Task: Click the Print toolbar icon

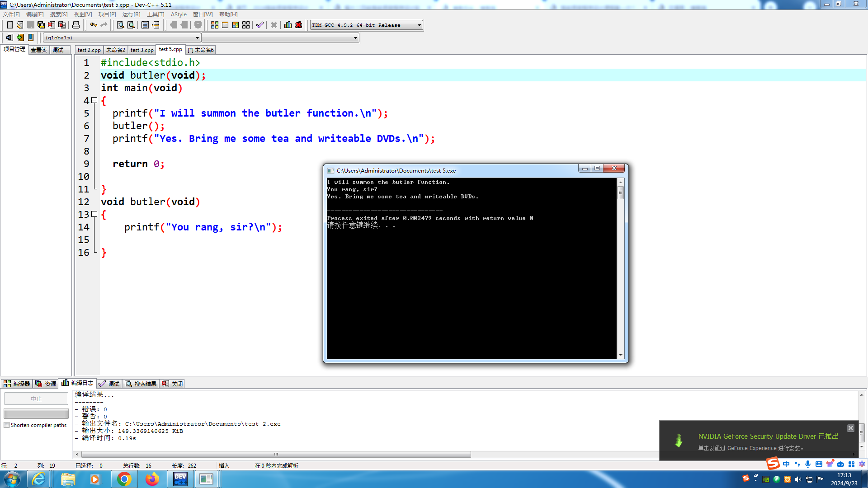Action: point(76,25)
